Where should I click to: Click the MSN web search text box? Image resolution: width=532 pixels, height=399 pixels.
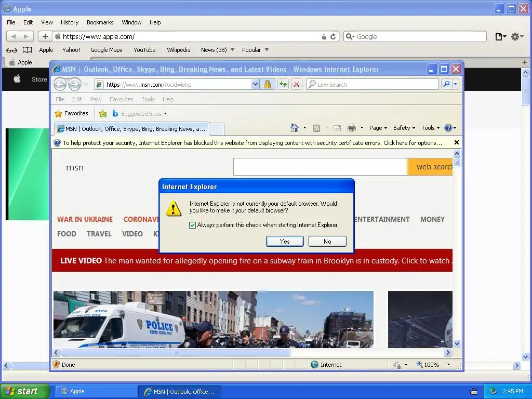[320, 167]
